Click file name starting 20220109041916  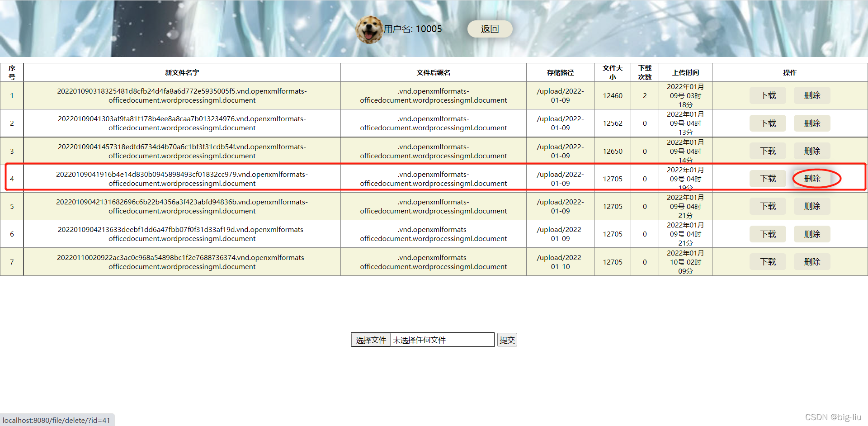pos(182,179)
